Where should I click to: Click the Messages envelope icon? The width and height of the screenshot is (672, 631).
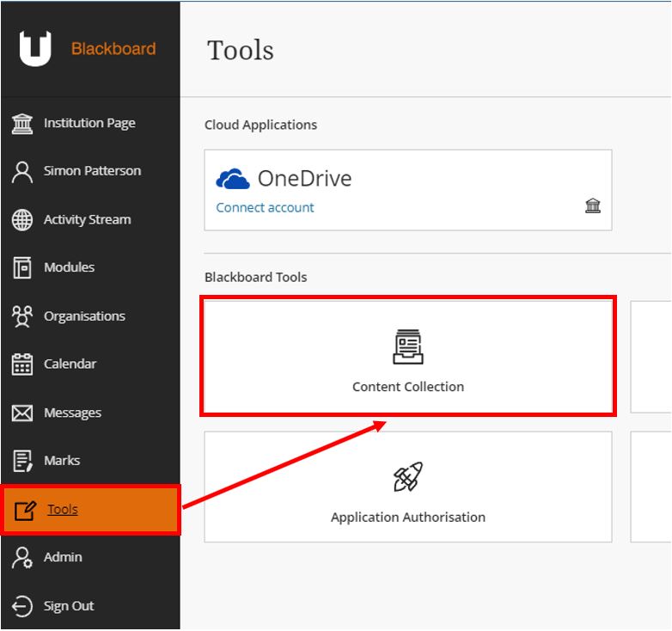click(22, 414)
